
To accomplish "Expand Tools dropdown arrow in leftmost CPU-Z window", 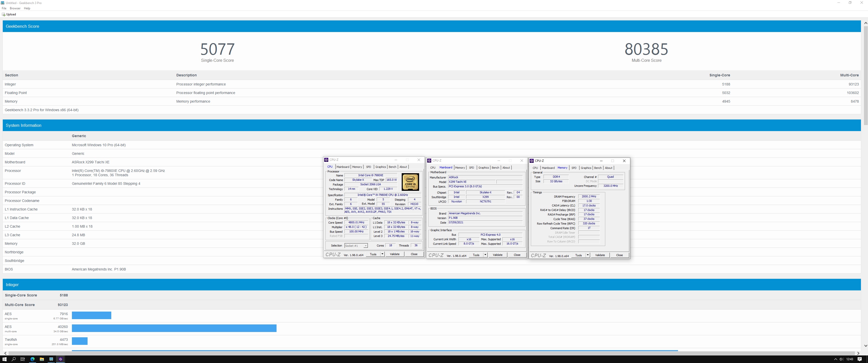I will [382, 254].
